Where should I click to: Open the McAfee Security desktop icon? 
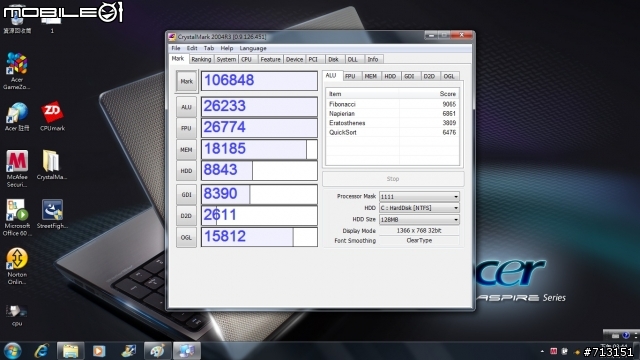tap(17, 169)
